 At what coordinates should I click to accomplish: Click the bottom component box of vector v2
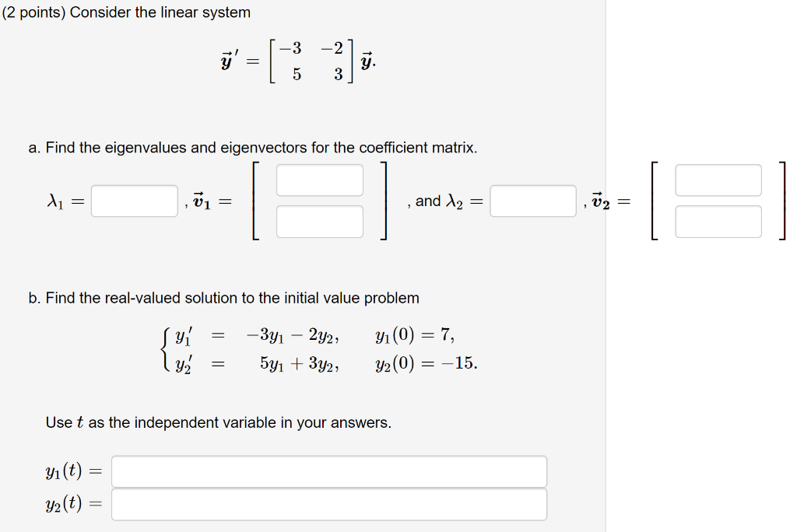[718, 221]
